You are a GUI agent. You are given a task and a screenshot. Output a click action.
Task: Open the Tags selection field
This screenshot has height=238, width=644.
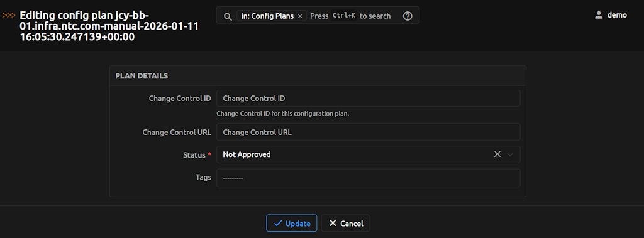369,178
